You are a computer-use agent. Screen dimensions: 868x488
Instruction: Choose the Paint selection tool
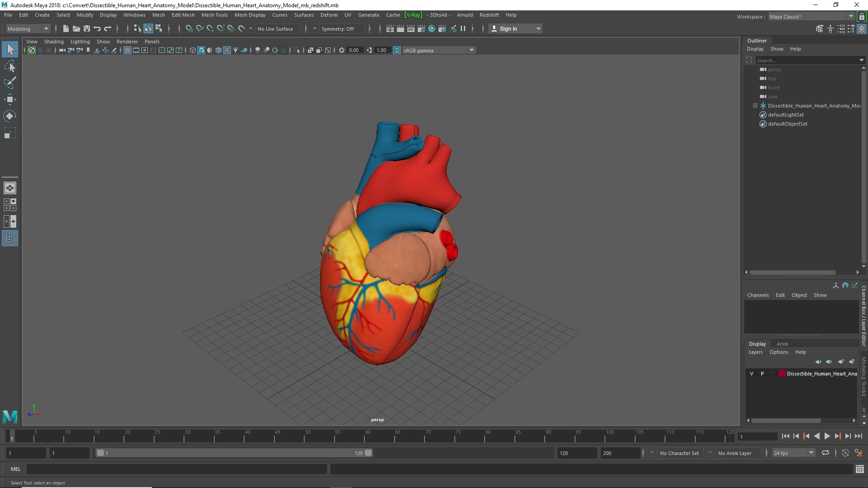coord(10,83)
